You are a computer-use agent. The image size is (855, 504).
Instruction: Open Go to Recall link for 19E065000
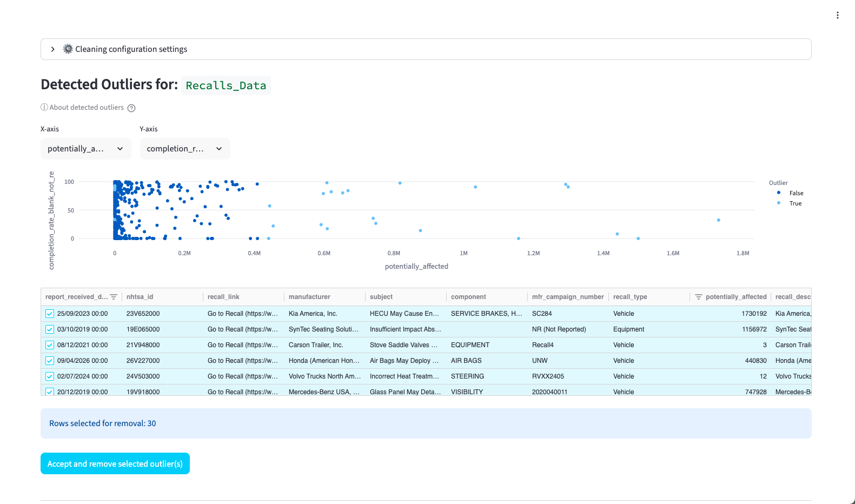click(x=243, y=329)
